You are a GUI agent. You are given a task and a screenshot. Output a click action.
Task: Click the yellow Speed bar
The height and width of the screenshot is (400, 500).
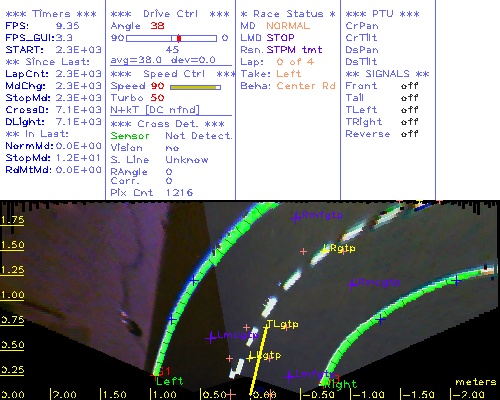(x=195, y=87)
